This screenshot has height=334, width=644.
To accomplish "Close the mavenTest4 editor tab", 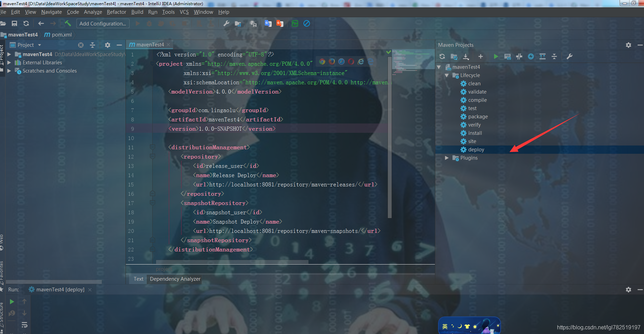I will click(x=168, y=45).
